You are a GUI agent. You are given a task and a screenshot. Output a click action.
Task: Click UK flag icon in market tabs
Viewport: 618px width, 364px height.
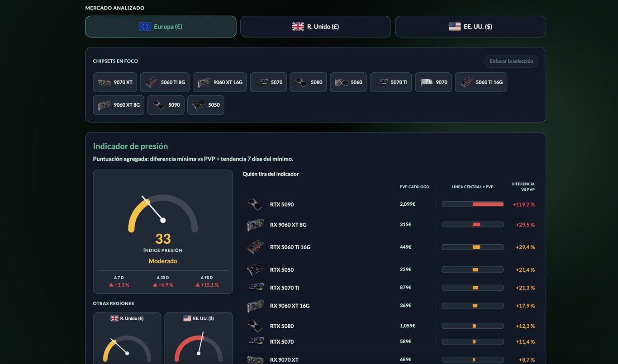[298, 27]
